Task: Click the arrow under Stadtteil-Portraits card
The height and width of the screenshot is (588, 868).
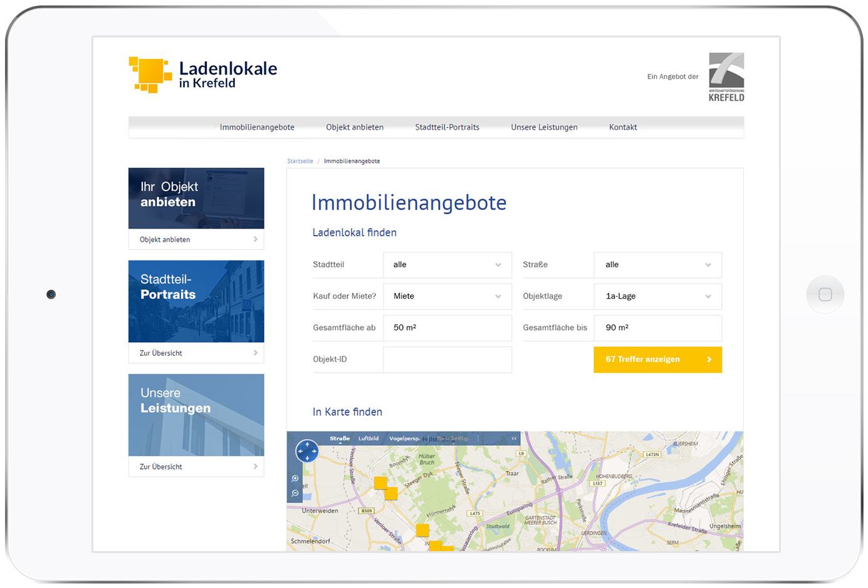Action: [256, 353]
